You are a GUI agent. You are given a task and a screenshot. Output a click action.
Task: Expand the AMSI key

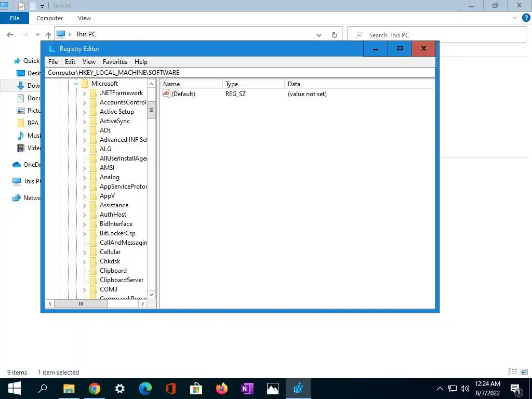(85, 168)
